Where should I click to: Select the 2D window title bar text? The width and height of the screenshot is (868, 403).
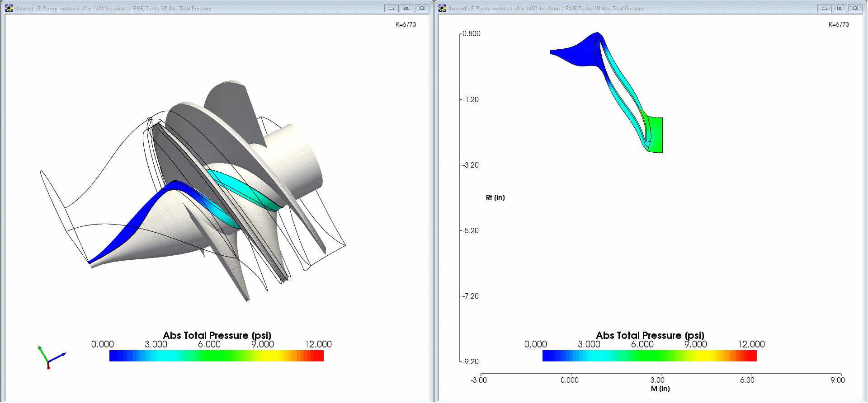tap(546, 9)
